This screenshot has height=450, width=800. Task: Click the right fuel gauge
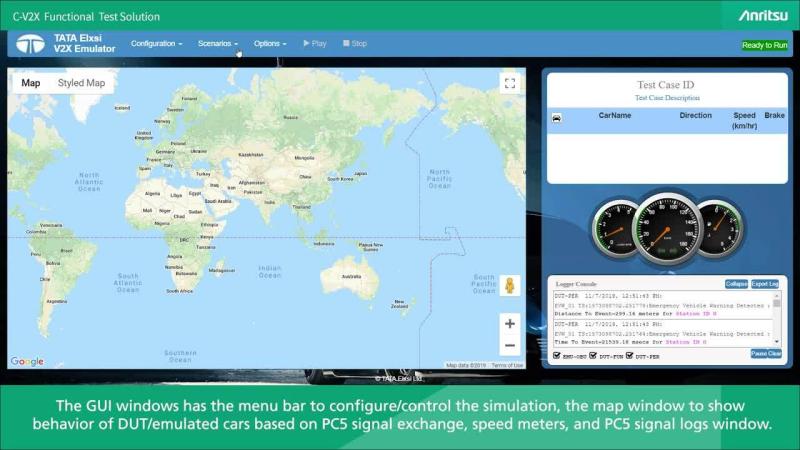pos(721,229)
